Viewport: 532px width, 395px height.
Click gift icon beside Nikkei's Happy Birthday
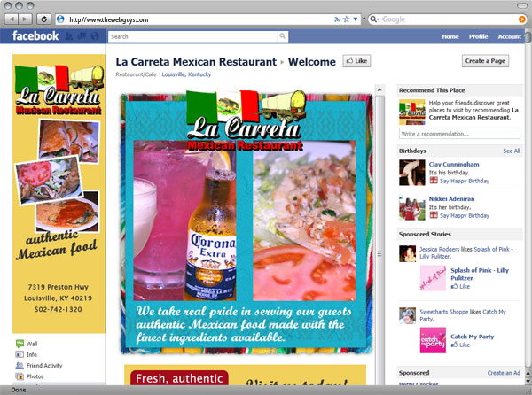pyautogui.click(x=434, y=215)
